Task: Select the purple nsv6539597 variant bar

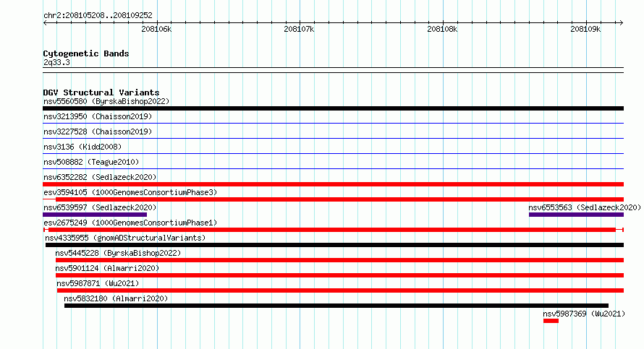Action: 95,215
